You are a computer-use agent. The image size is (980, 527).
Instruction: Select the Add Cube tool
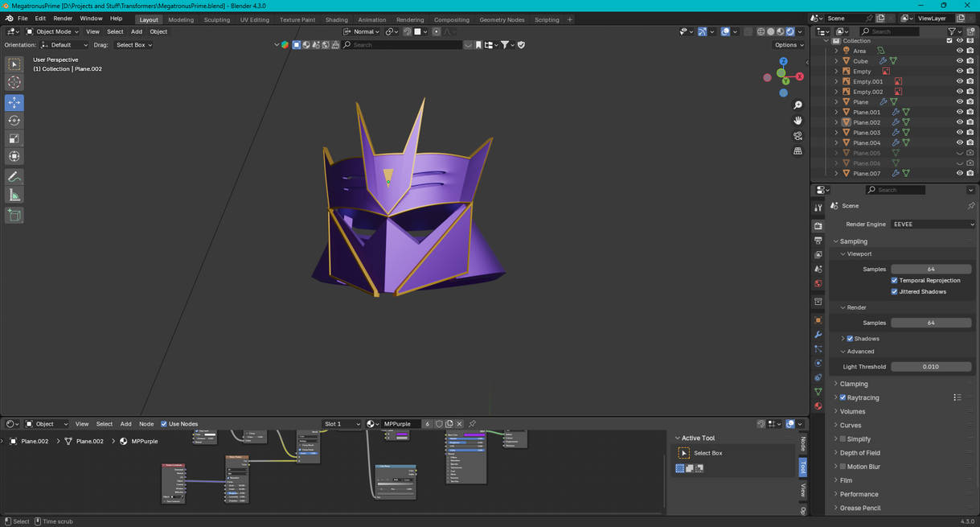(14, 215)
